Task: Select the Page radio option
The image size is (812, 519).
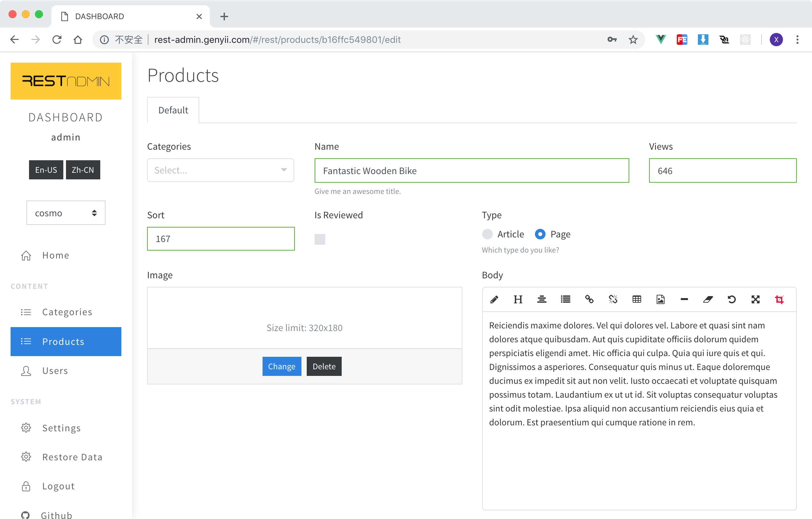Action: coord(540,234)
